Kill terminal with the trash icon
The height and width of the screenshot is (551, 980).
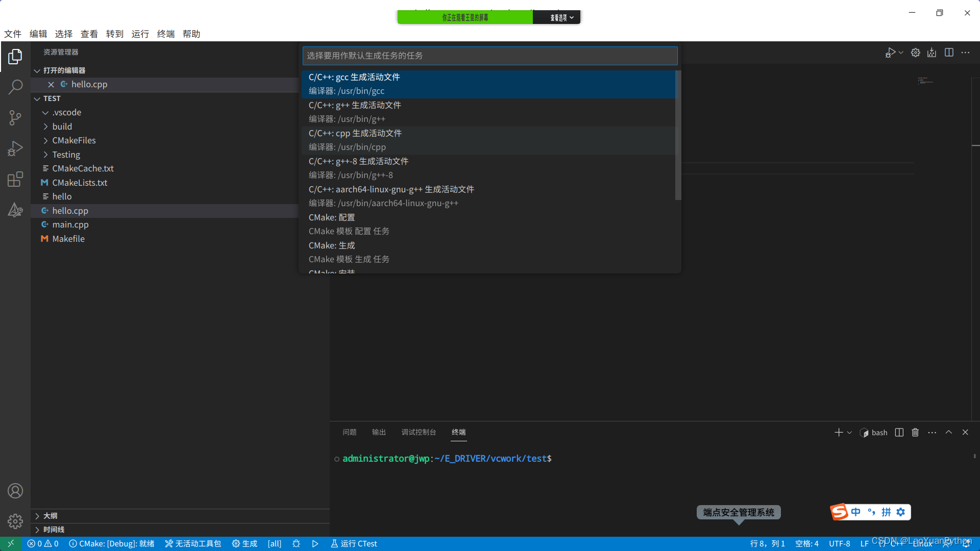pyautogui.click(x=915, y=432)
